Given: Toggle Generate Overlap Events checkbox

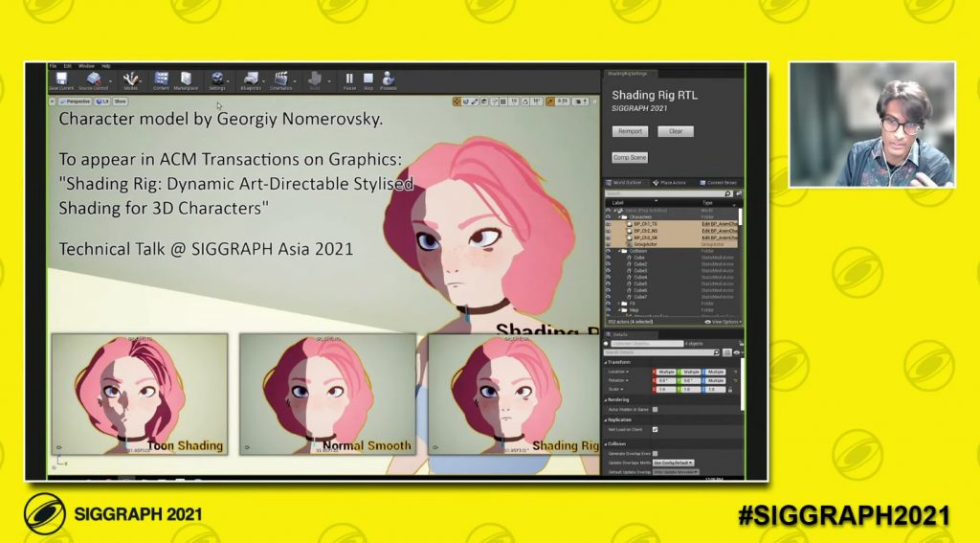Looking at the screenshot, I should click(655, 454).
